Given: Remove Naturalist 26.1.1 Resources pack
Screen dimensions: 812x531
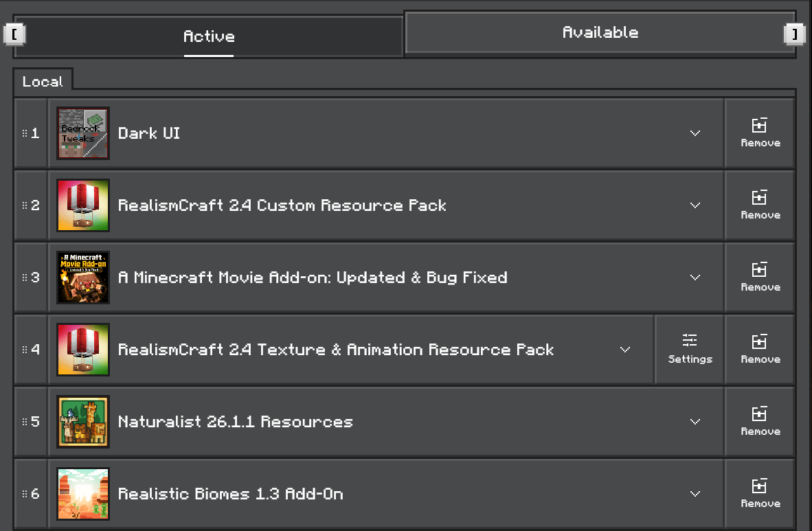Looking at the screenshot, I should (x=760, y=422).
